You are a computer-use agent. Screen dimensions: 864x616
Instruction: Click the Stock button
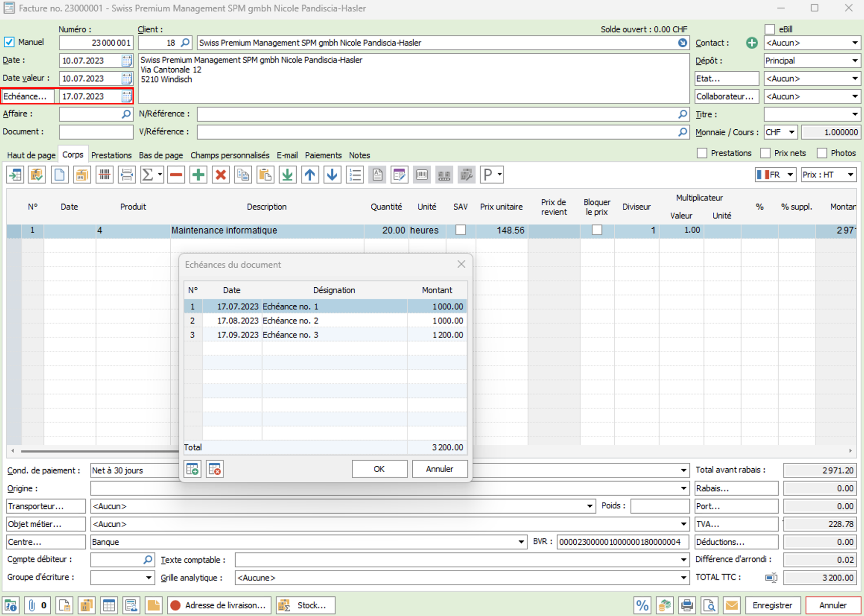click(x=305, y=605)
